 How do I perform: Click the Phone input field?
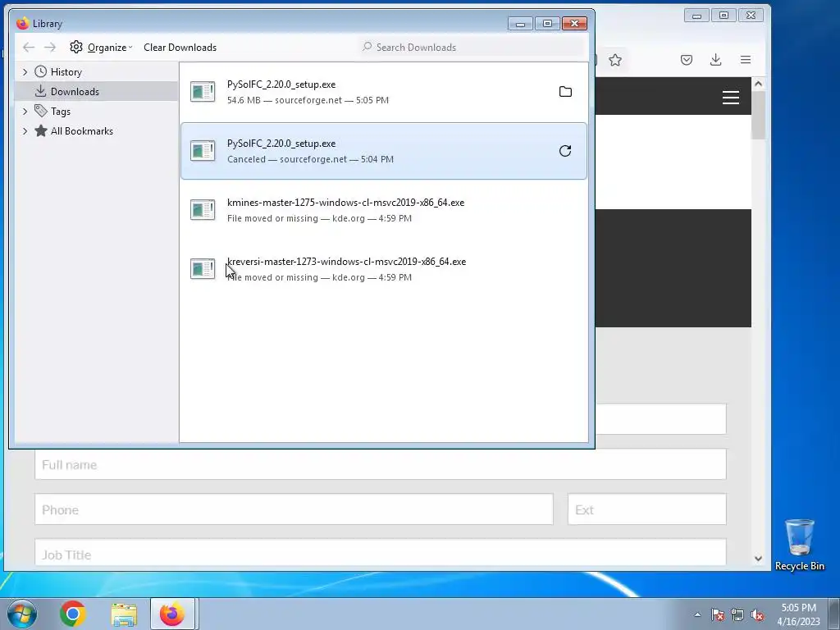click(294, 509)
